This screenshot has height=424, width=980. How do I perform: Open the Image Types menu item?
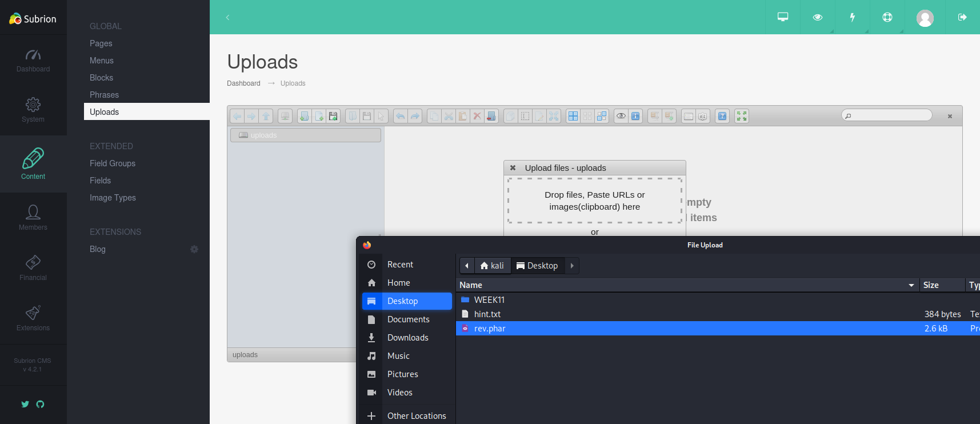pos(113,198)
